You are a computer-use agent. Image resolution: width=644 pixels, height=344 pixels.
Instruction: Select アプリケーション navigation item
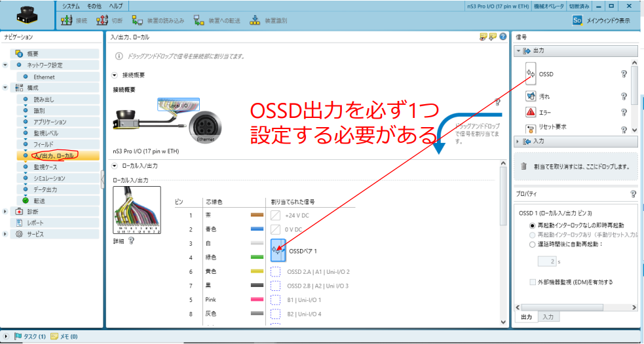pyautogui.click(x=57, y=122)
